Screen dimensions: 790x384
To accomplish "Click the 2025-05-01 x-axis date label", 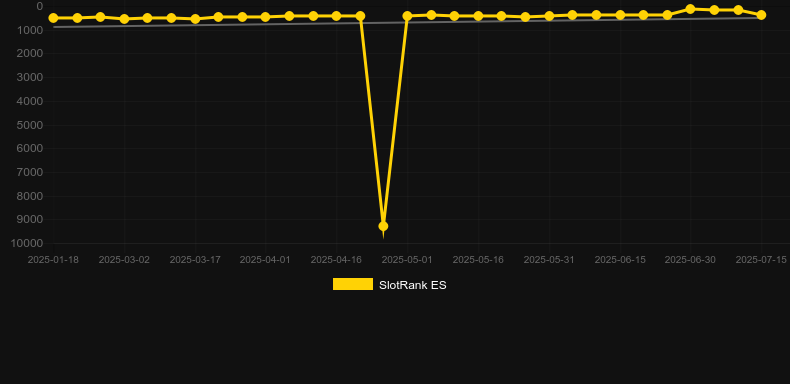I will [x=407, y=260].
